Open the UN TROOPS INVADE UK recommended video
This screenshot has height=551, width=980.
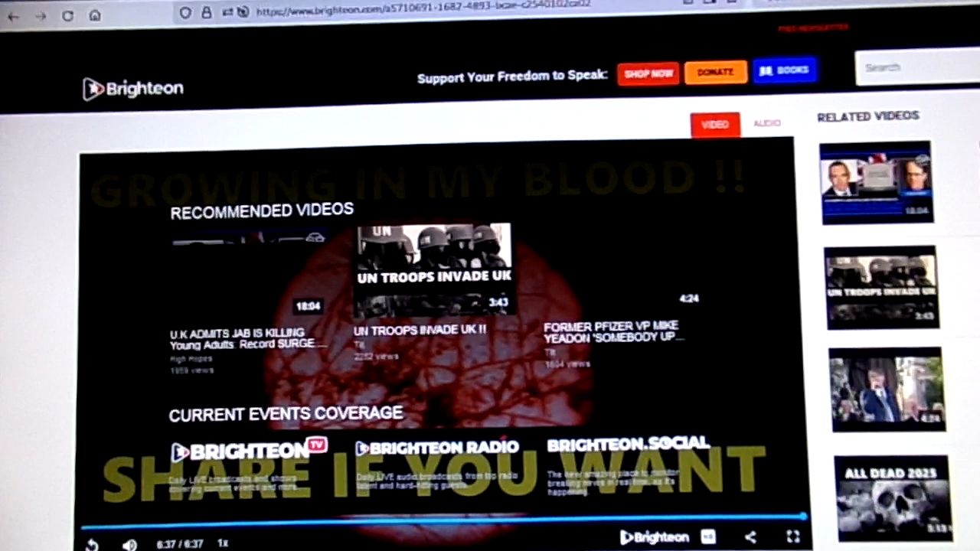click(x=433, y=269)
